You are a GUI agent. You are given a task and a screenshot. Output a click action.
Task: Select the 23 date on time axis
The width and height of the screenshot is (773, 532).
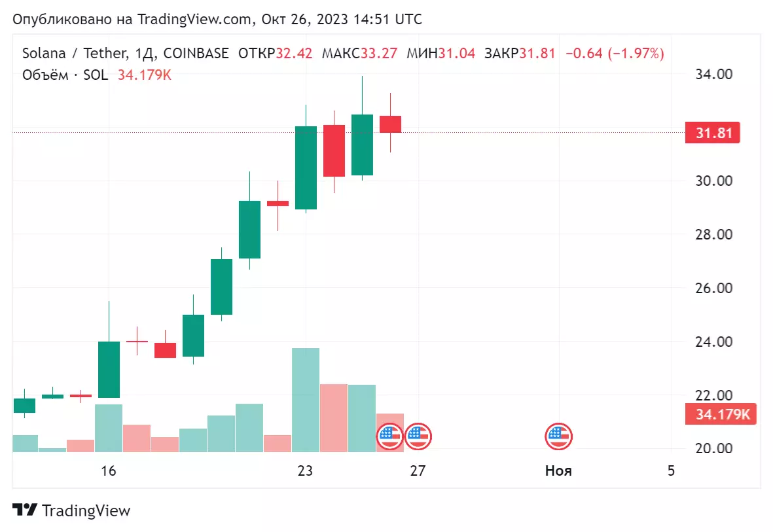click(x=305, y=470)
